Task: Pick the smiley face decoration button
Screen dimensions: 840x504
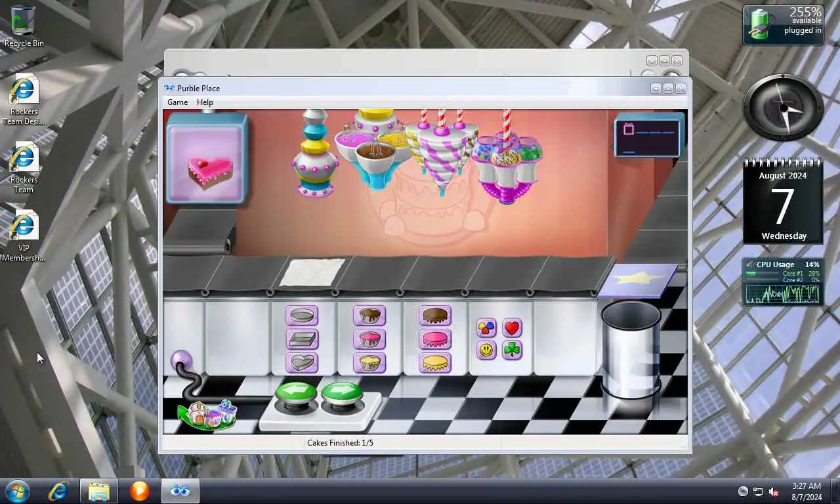Action: coord(486,350)
